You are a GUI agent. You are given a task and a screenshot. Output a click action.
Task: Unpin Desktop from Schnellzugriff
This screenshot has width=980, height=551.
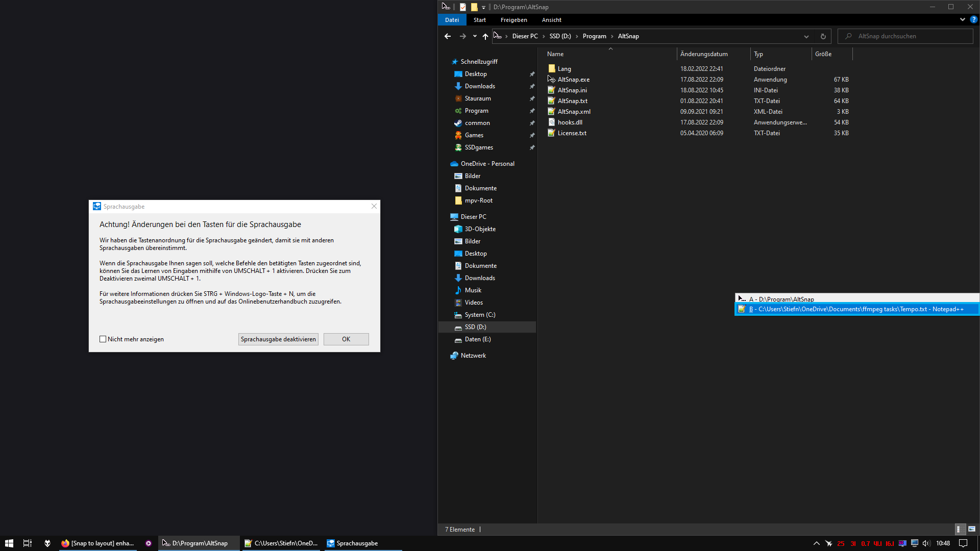532,73
